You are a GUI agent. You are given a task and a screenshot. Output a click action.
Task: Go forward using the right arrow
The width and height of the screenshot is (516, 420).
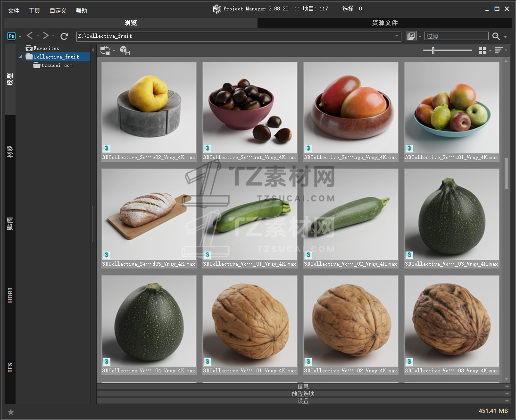45,36
